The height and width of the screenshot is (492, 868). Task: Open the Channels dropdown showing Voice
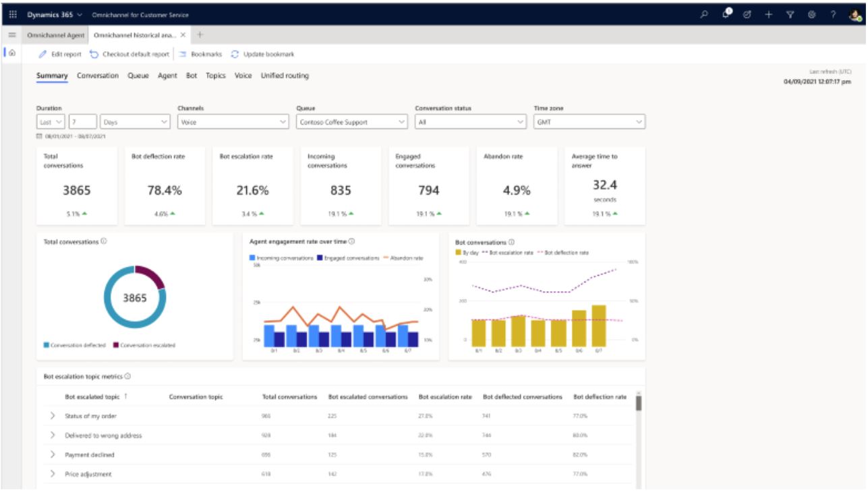233,122
